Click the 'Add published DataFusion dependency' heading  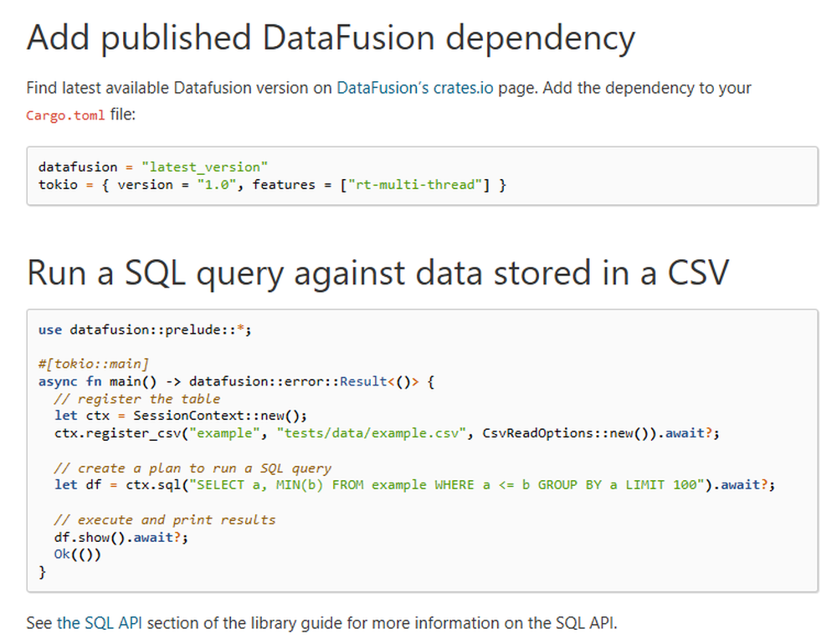331,38
